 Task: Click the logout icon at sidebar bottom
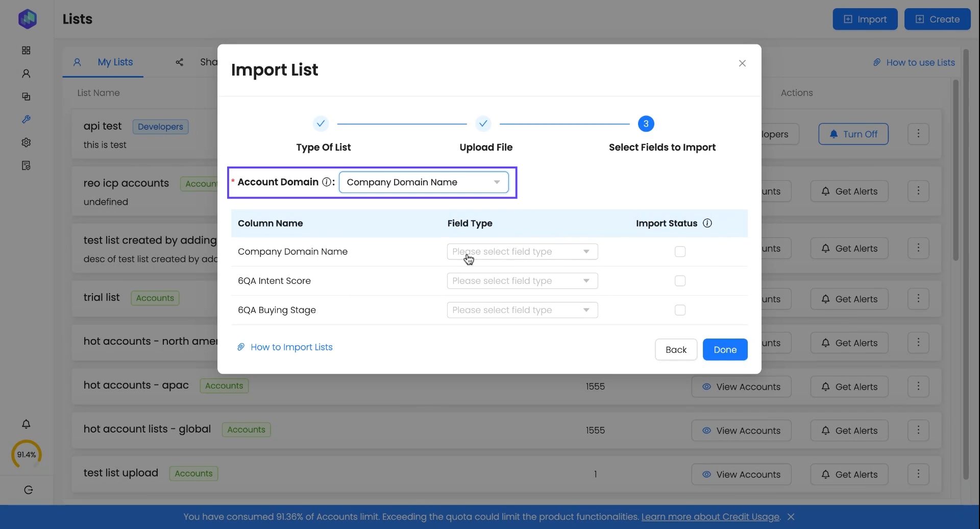pos(29,490)
